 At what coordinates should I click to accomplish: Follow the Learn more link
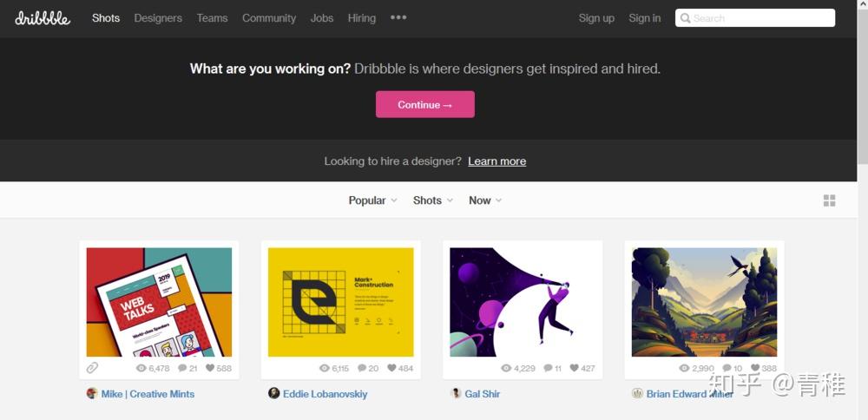(496, 161)
